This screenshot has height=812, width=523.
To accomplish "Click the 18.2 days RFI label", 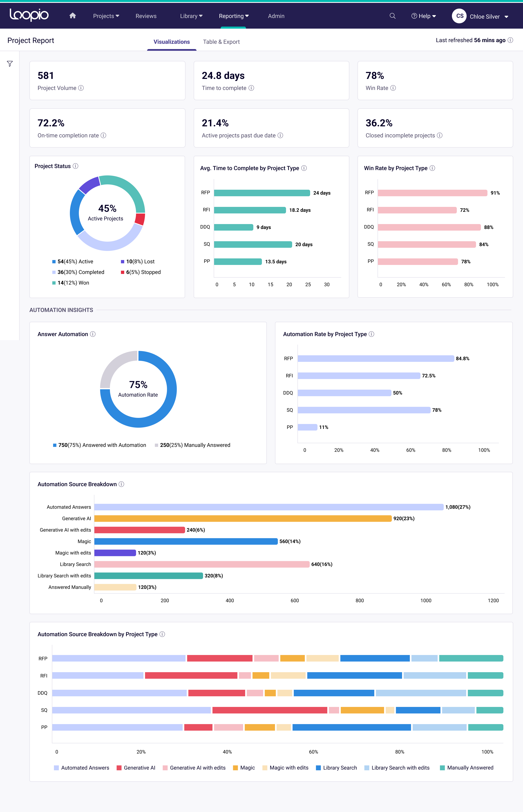I will coord(300,210).
